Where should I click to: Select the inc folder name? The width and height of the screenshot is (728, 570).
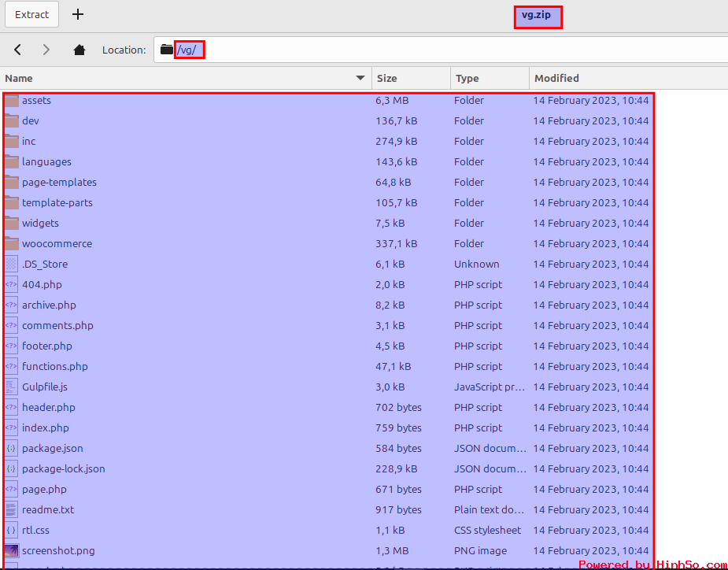[29, 141]
